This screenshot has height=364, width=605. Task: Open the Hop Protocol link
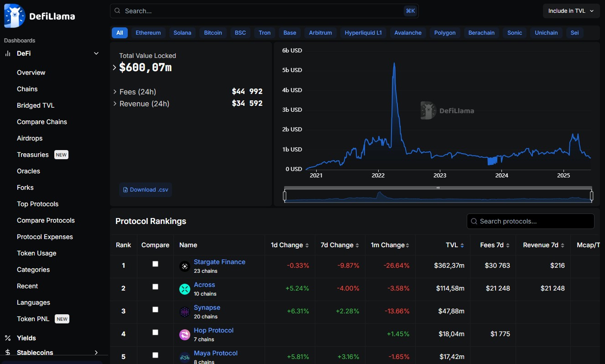(214, 330)
